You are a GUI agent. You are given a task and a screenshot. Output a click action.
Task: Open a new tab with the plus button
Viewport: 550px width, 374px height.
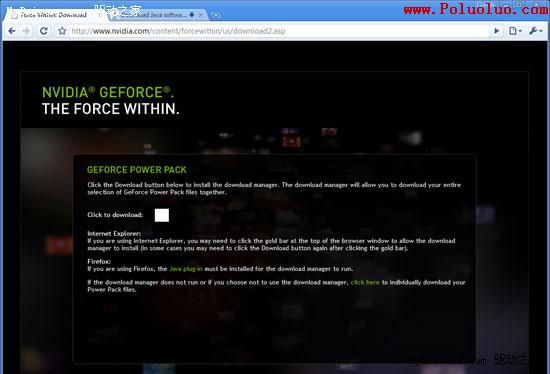pos(216,15)
